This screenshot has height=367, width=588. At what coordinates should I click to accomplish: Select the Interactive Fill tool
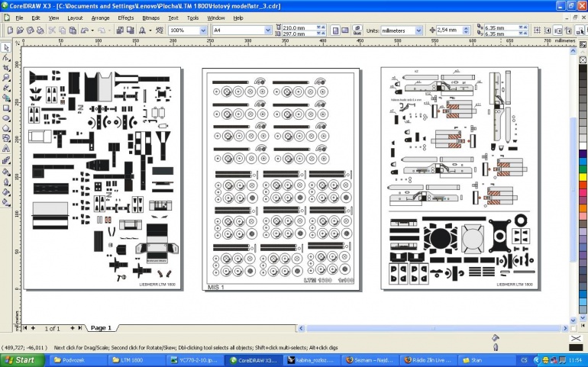[x=6, y=202]
